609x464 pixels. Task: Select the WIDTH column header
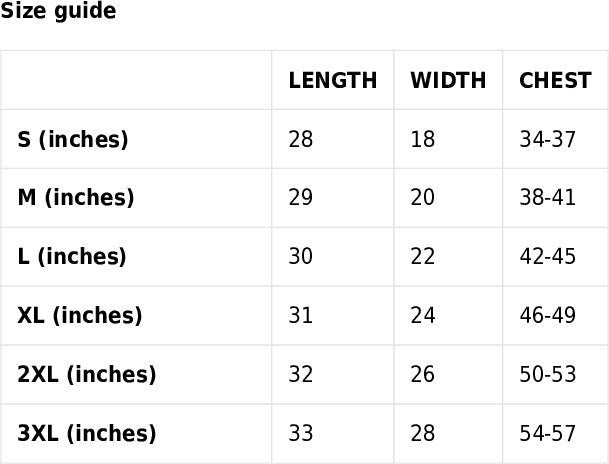click(448, 81)
